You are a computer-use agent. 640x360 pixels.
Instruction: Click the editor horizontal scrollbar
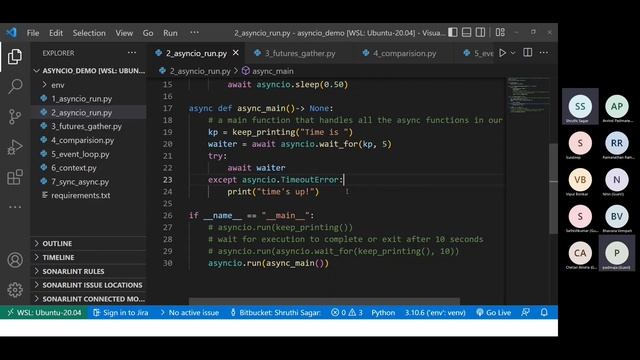324,302
